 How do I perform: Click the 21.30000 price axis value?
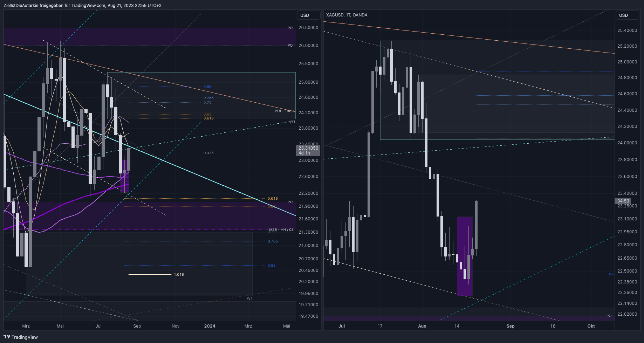[308, 232]
